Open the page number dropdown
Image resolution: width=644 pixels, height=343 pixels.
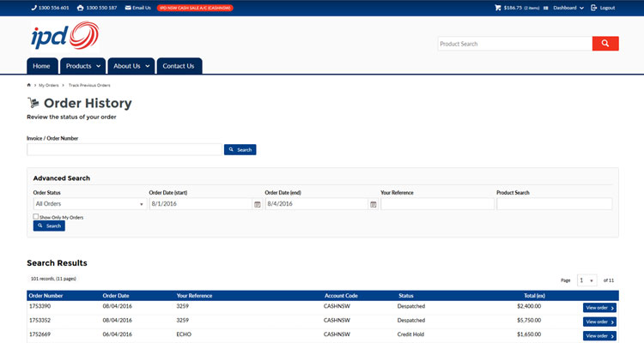point(587,280)
